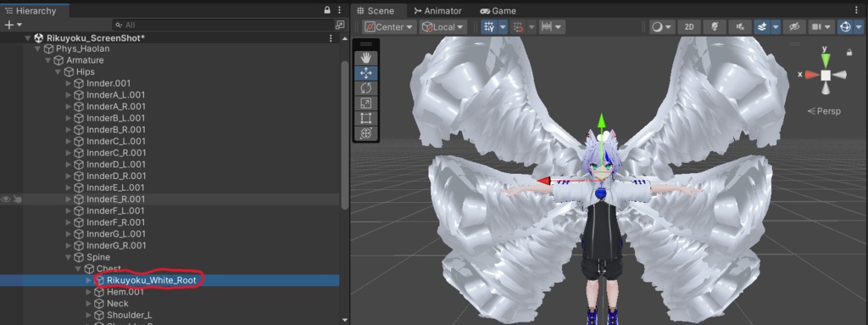Click the gizmo center cube
The height and width of the screenshot is (325, 868).
coord(826,75)
